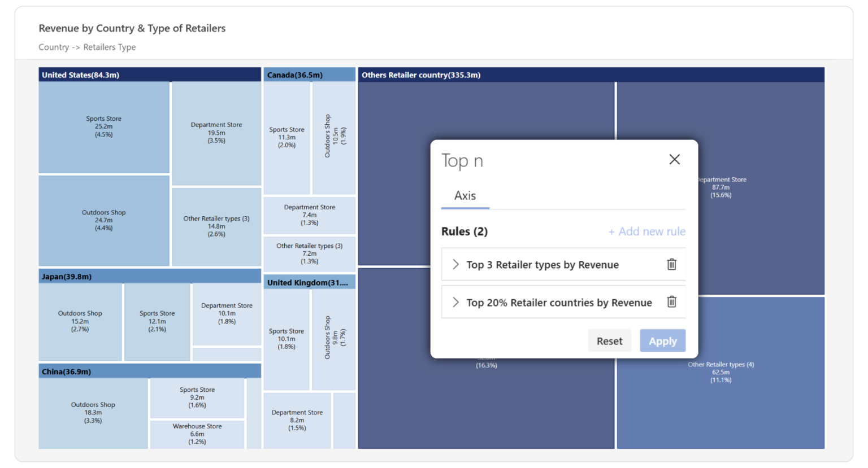The image size is (868, 468).
Task: Switch to the Axis tab
Action: coord(465,195)
